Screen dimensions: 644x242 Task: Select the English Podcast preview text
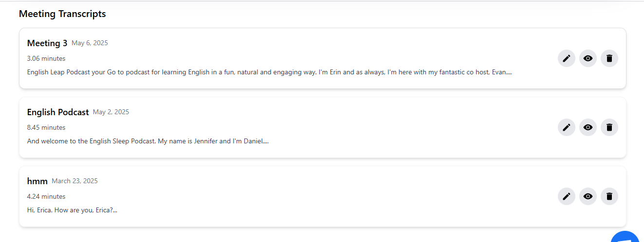(x=148, y=141)
